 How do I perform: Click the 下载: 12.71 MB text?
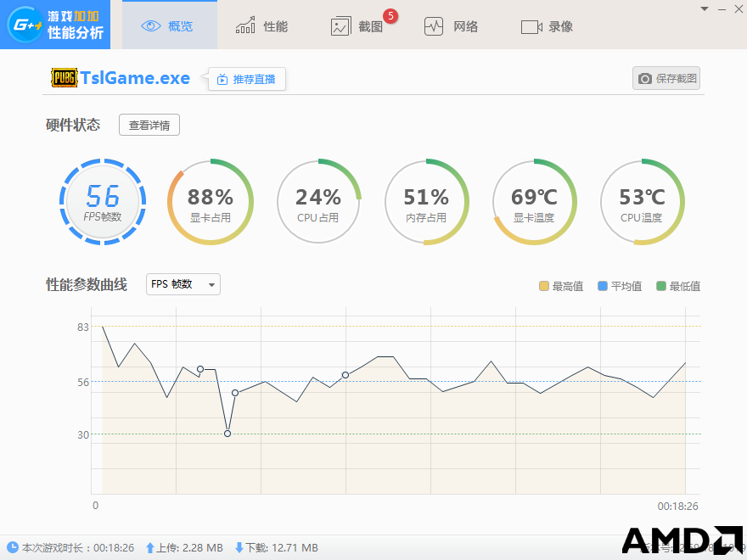282,548
